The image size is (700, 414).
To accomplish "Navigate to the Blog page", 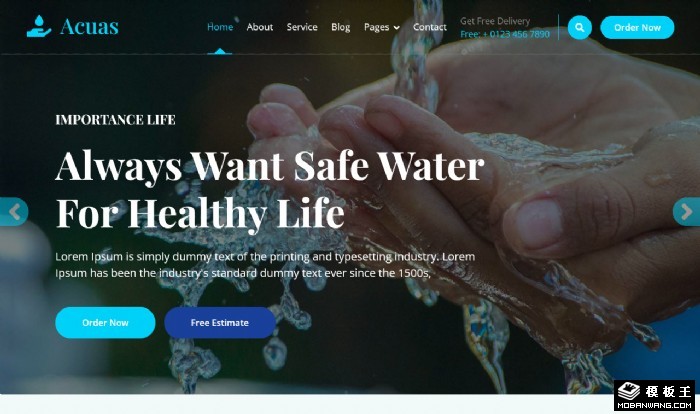I will coord(340,27).
